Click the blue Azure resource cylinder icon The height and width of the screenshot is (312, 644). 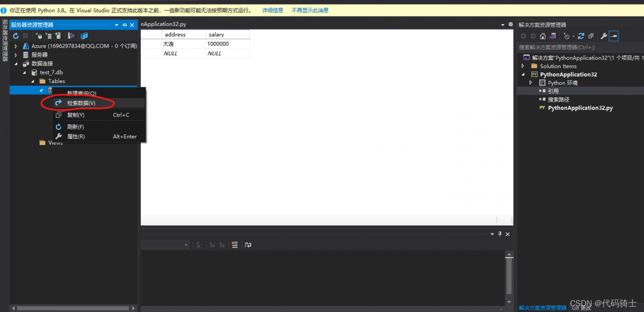click(x=84, y=36)
